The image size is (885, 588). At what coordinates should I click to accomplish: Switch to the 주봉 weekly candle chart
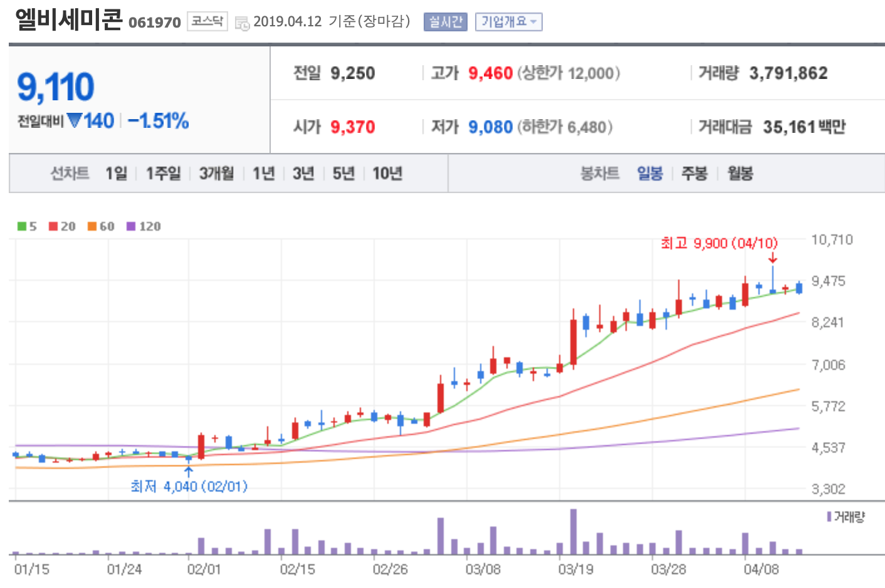tap(694, 173)
